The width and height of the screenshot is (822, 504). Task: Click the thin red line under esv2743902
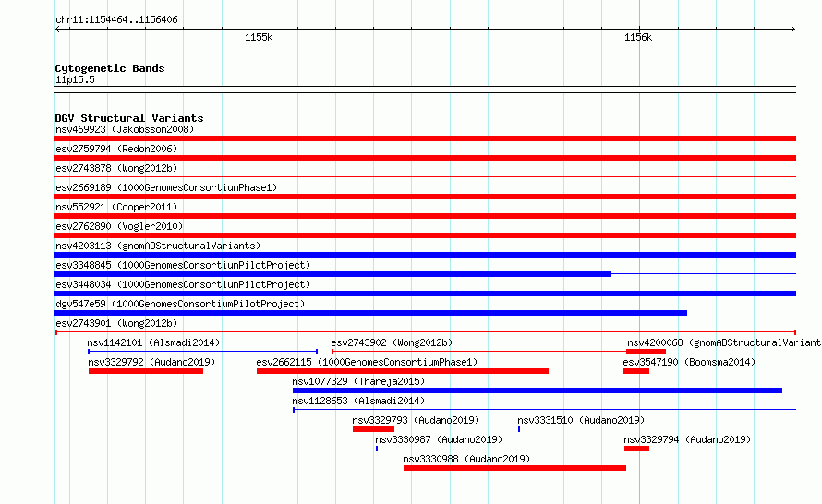pos(479,352)
